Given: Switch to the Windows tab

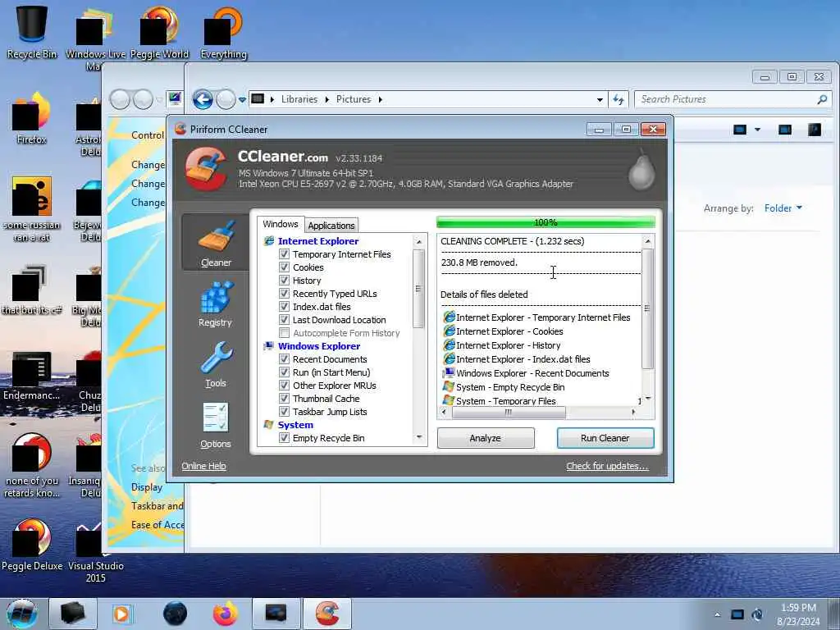Looking at the screenshot, I should click(x=281, y=224).
